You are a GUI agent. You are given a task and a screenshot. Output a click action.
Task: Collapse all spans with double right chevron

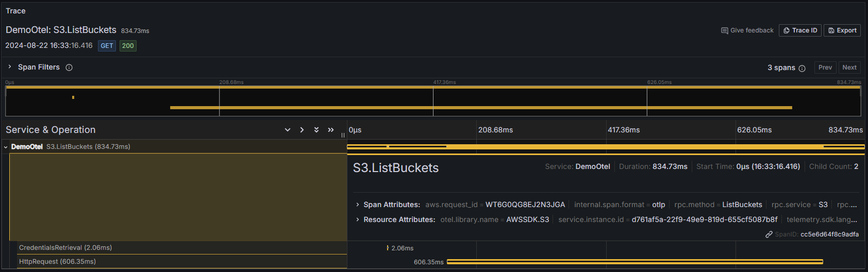[x=331, y=130]
